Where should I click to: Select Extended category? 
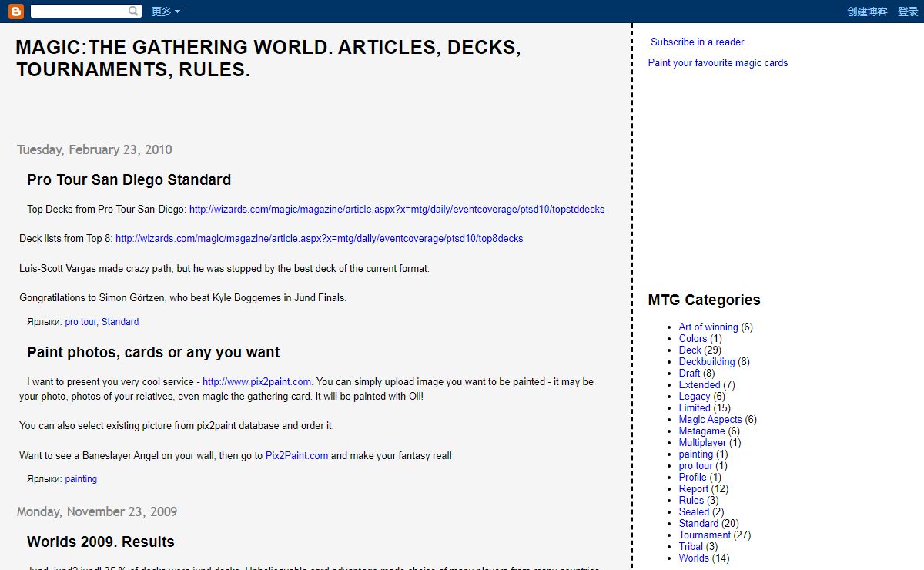click(699, 385)
